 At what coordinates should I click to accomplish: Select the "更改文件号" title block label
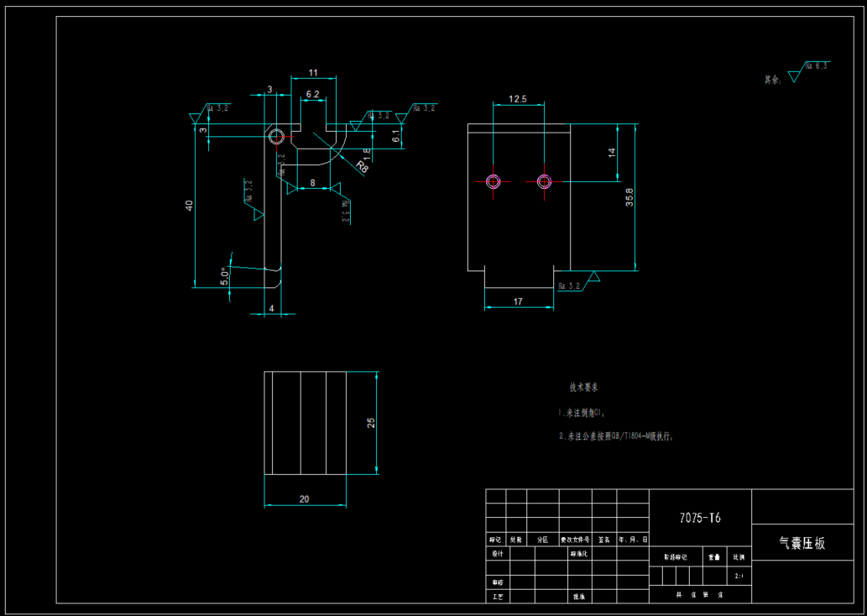[x=575, y=540]
